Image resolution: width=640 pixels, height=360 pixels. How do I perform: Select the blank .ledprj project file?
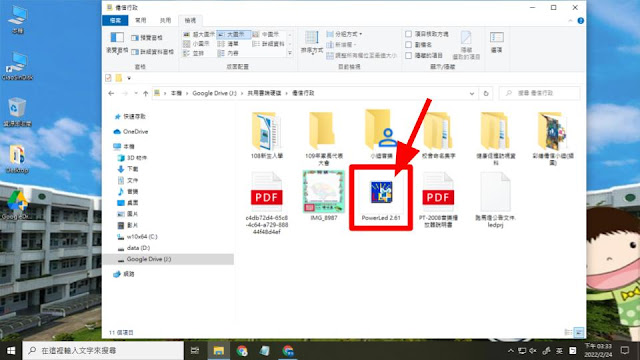pyautogui.click(x=495, y=199)
